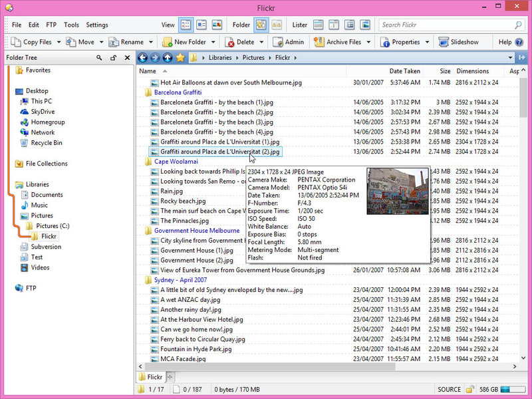Click New Folder button
The image size is (532, 399).
click(x=184, y=42)
